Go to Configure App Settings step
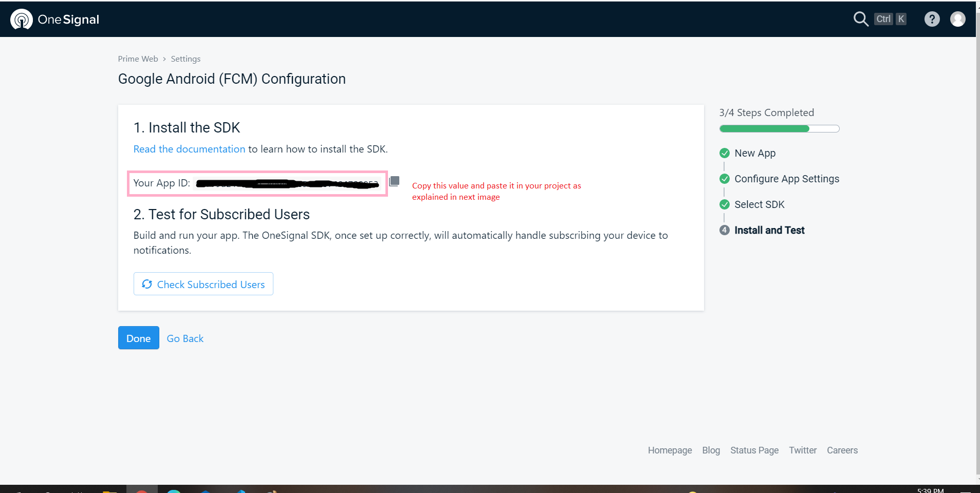The height and width of the screenshot is (493, 980). [786, 179]
